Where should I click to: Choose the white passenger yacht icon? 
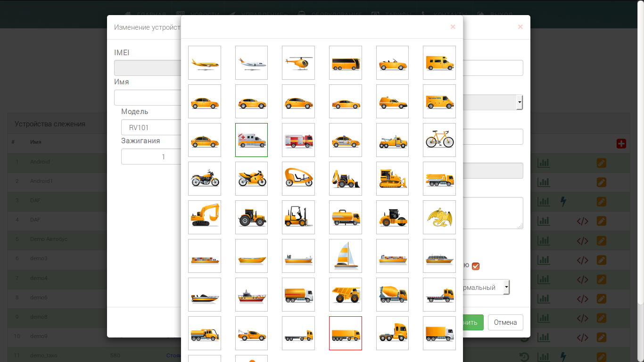[439, 256]
